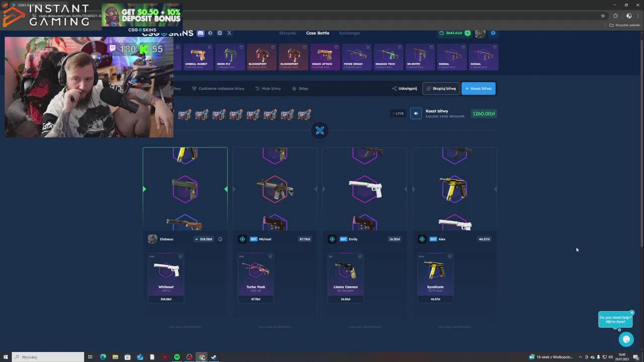Open the Sklep section
The height and width of the screenshot is (362, 644).
pos(300,88)
